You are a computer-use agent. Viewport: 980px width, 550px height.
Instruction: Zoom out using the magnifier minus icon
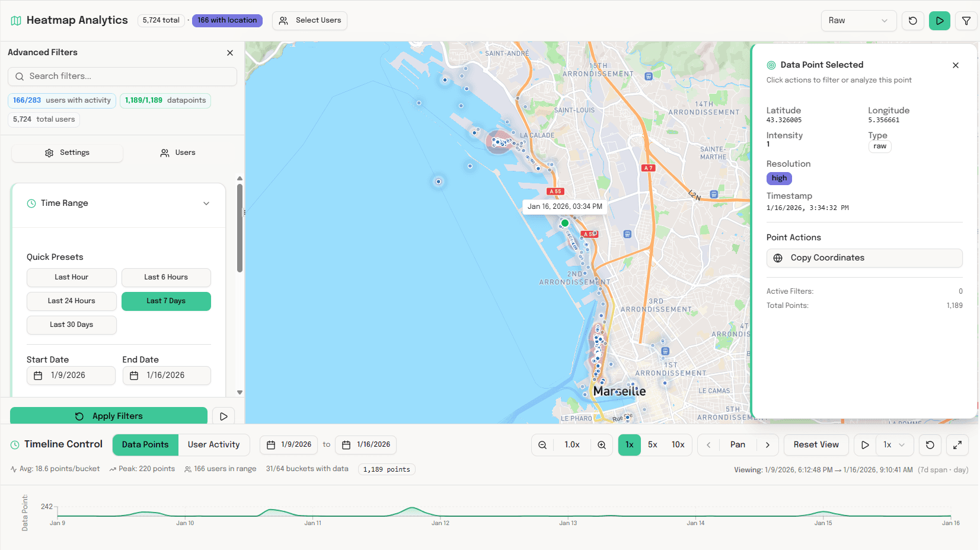(542, 444)
